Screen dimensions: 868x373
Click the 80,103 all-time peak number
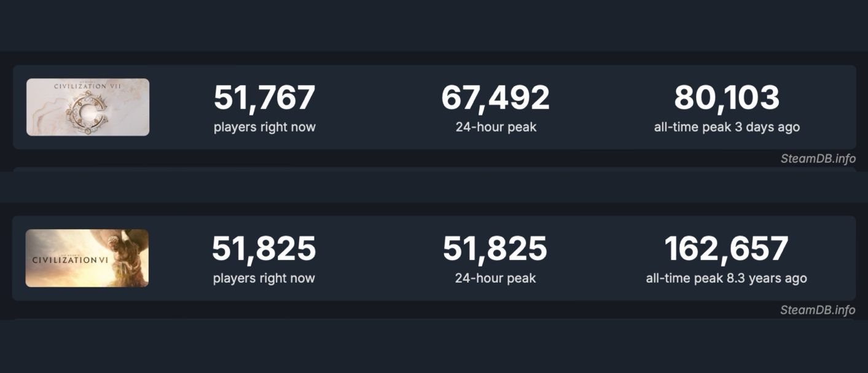click(x=727, y=98)
